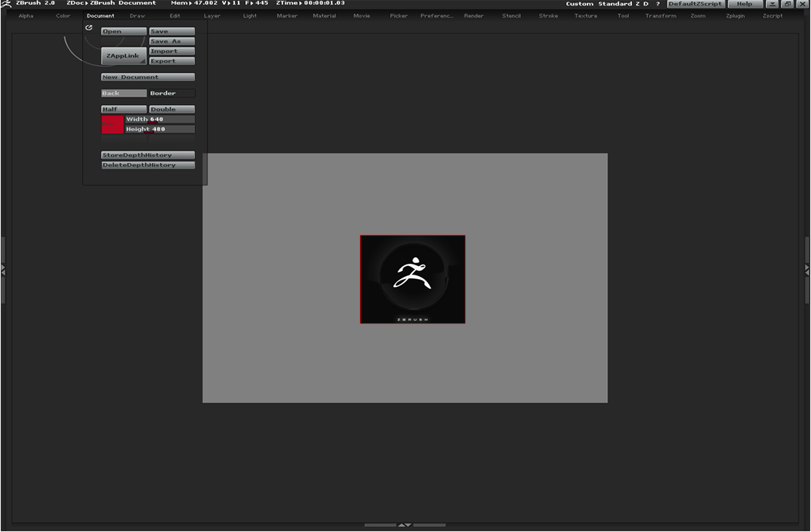
Task: Toggle the Pro proportional constraint button
Action: 112,124
